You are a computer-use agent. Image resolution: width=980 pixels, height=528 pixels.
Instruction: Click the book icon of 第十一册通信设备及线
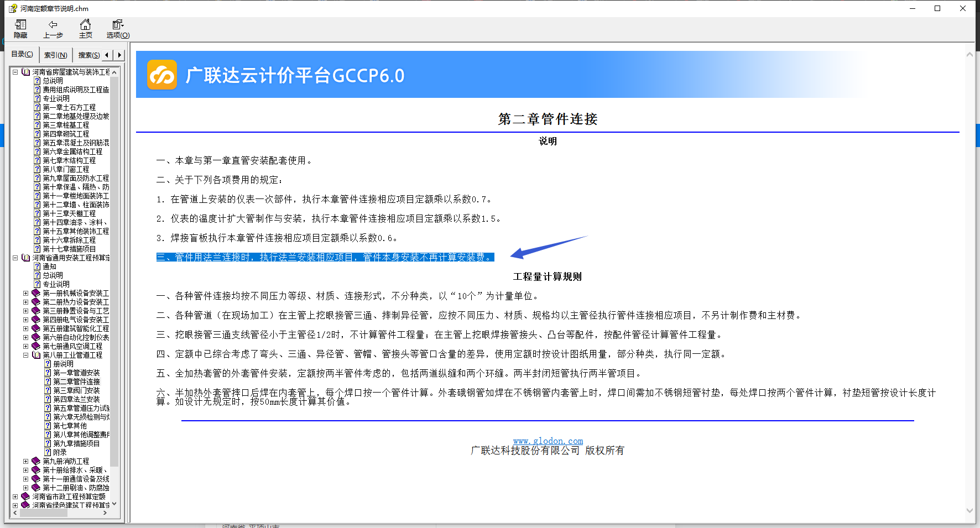(36, 479)
